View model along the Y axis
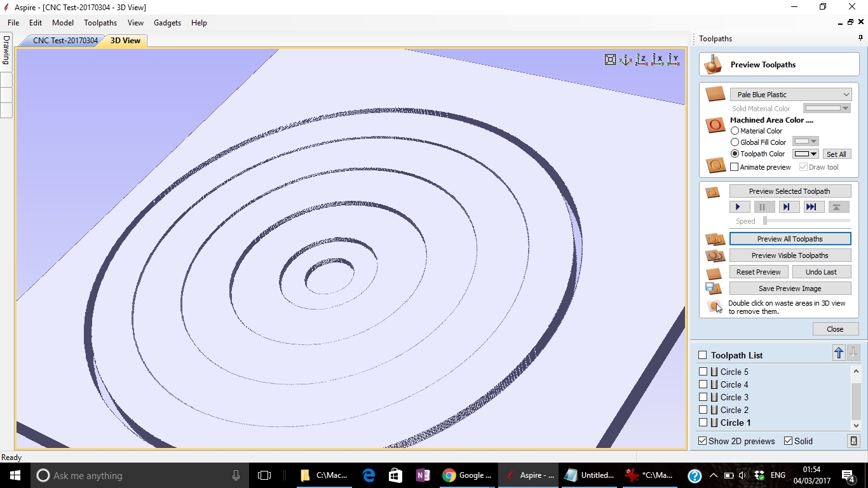Screen dimensions: 868x488 click(674, 60)
